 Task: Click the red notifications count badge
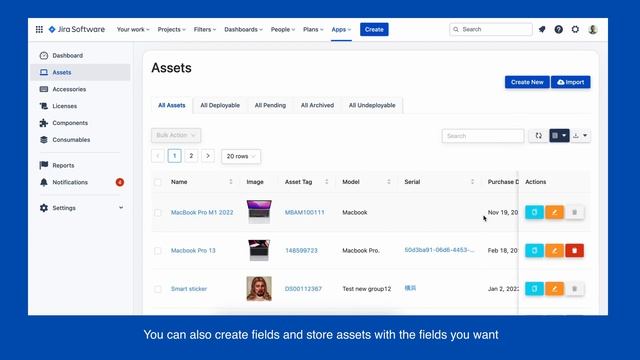120,182
